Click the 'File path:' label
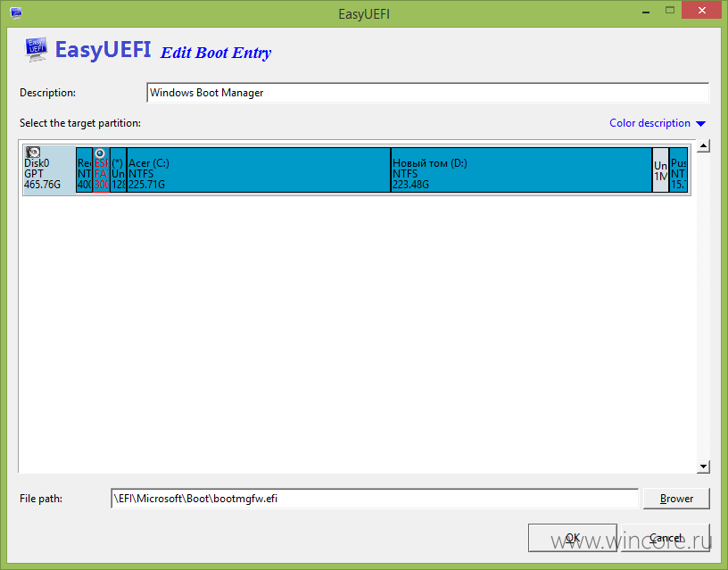Viewport: 728px width, 570px height. click(x=41, y=499)
